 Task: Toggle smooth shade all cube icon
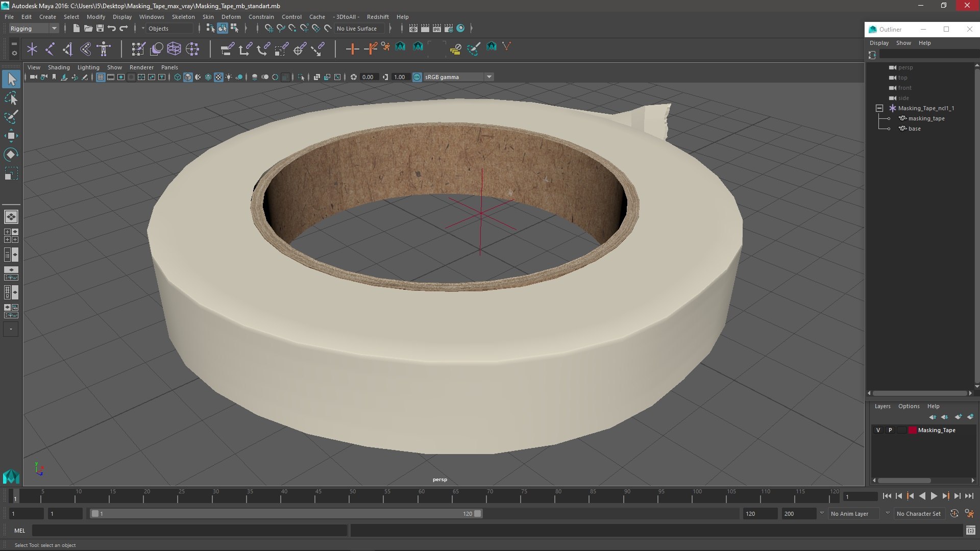[188, 77]
